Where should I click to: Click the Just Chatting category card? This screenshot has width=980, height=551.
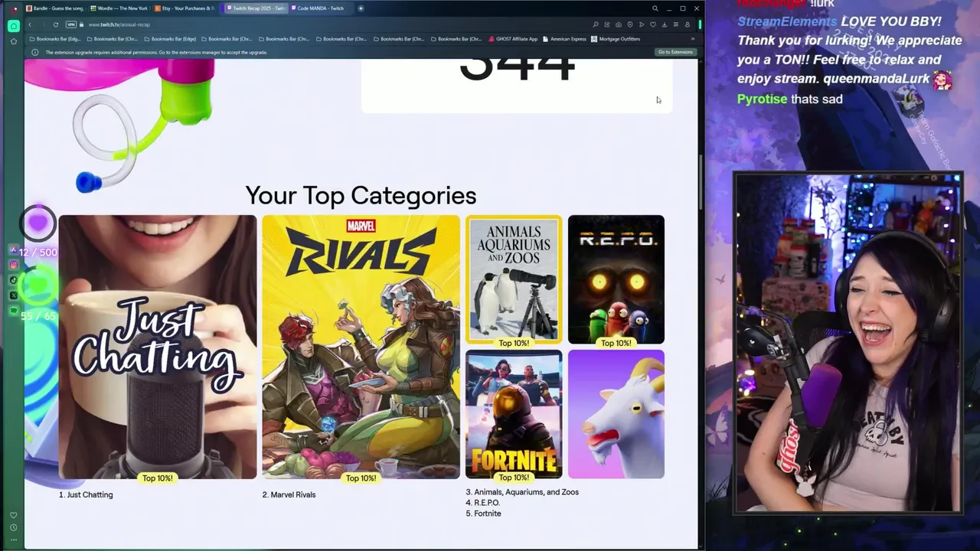click(x=158, y=347)
